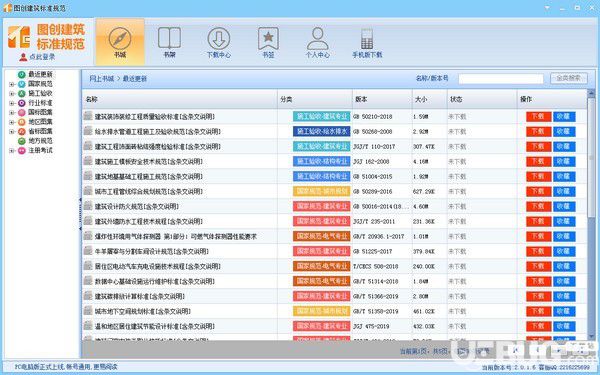Click book icon of 建筑地基基础工程施工规范 row
The width and height of the screenshot is (600, 375).
88,176
